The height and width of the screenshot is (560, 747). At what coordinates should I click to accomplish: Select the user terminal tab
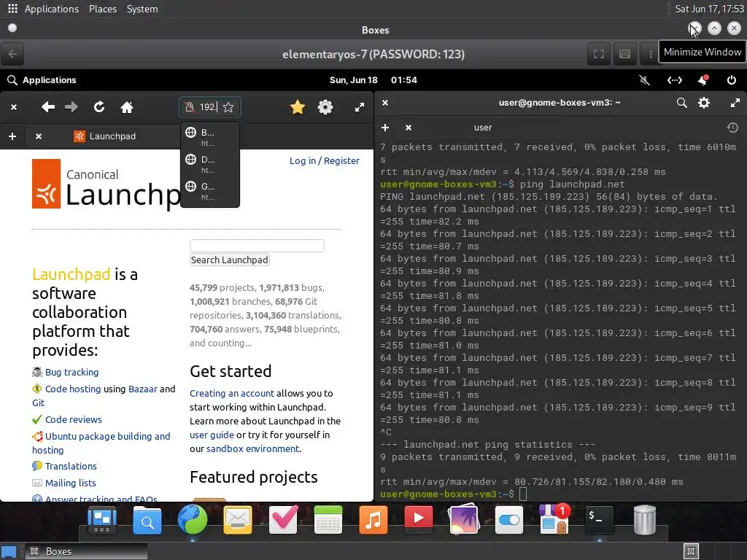[x=483, y=128]
